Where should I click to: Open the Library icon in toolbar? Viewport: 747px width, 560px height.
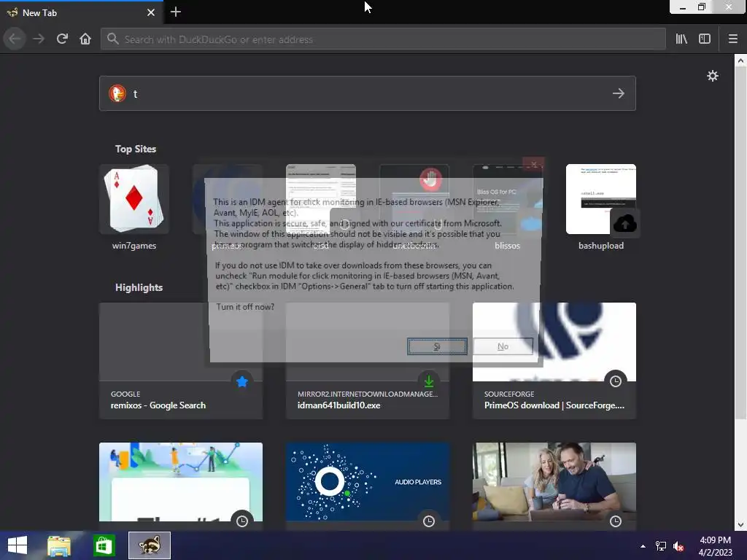pos(681,39)
